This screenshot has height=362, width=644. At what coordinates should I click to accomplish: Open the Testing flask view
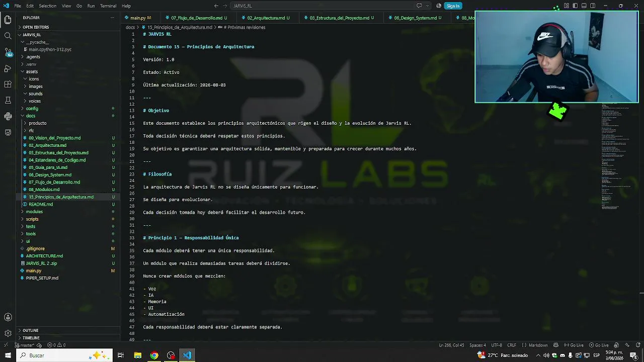(8, 100)
